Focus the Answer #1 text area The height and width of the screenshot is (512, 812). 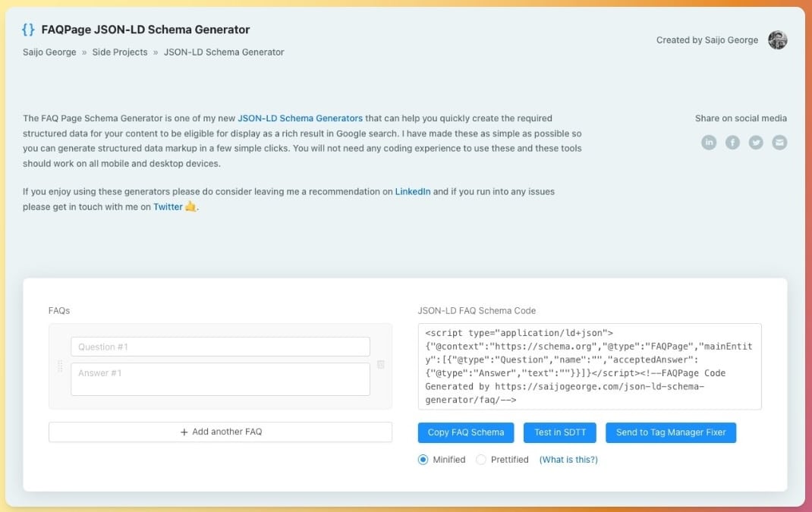pos(220,379)
